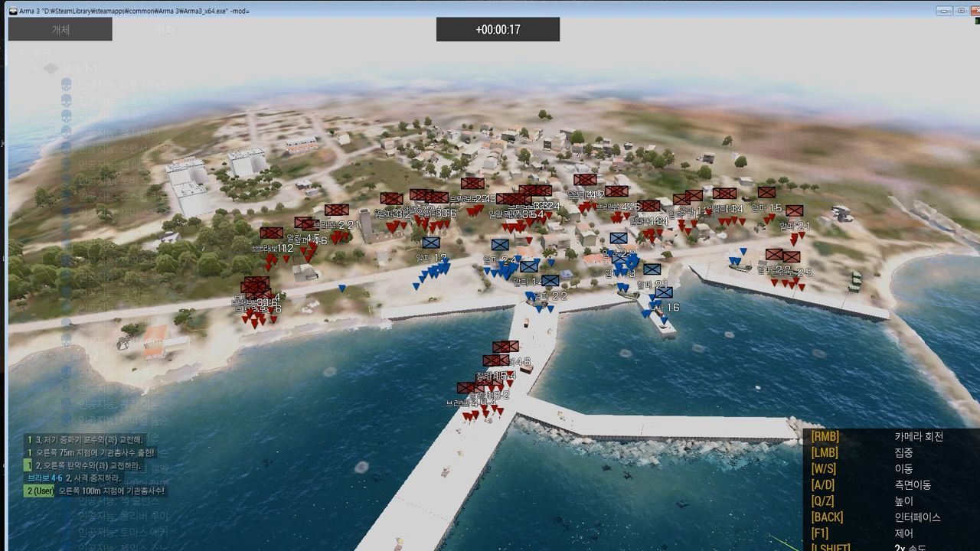980x551 pixels.
Task: Focus on the blue 알파 1-6 marker
Action: [x=664, y=292]
